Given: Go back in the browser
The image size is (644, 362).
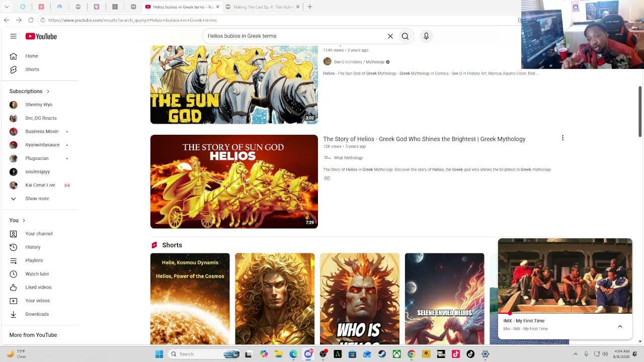Looking at the screenshot, I should point(7,20).
